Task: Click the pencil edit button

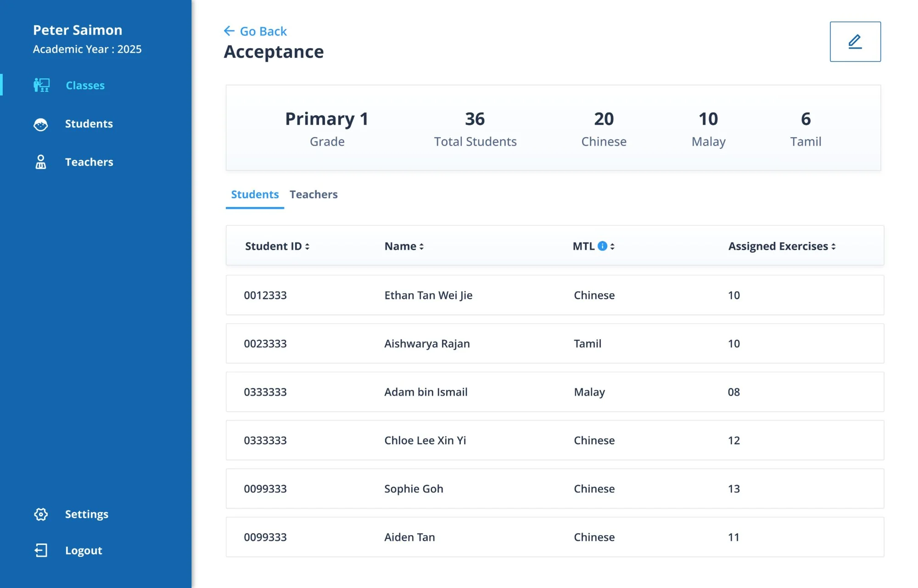Action: click(x=855, y=42)
